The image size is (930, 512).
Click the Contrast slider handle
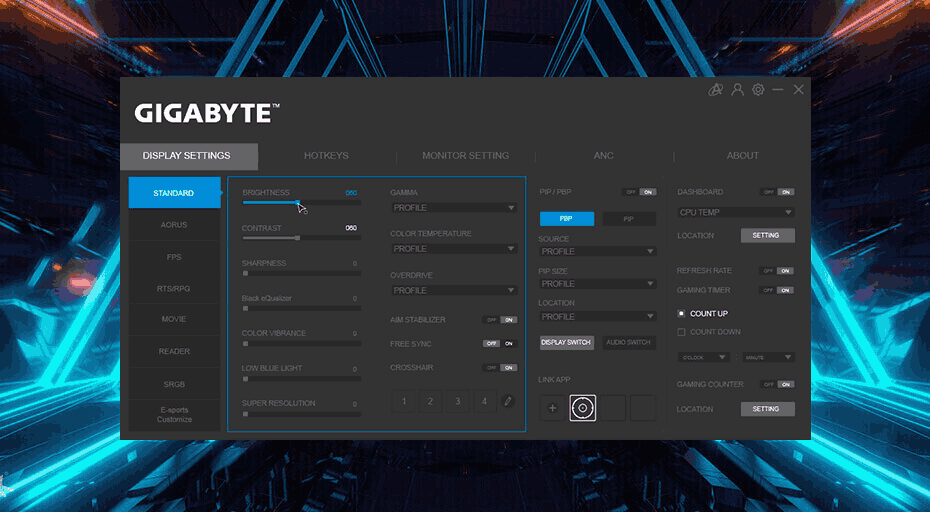[x=298, y=238]
